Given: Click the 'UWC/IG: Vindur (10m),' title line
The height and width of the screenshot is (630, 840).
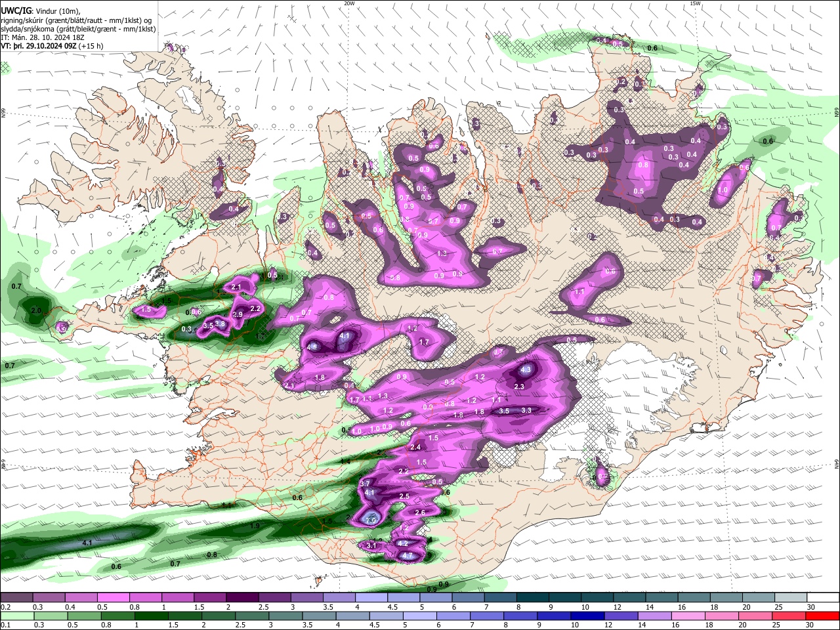Looking at the screenshot, I should 41,10.
